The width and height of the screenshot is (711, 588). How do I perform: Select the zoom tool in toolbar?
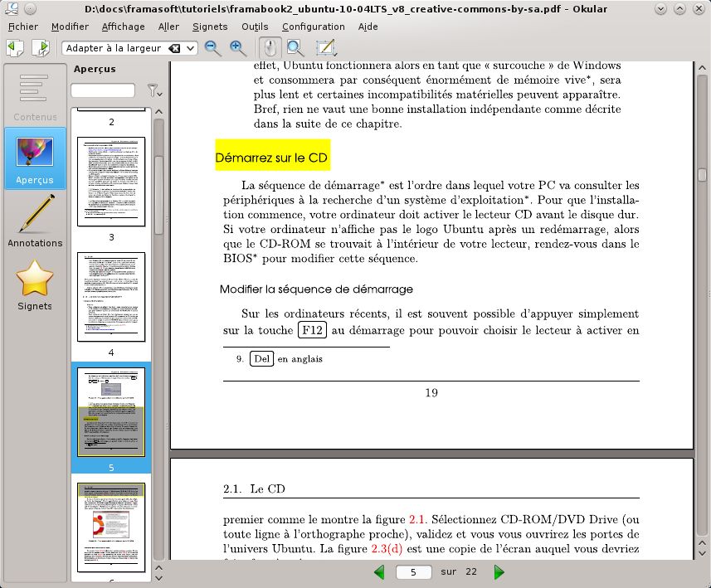295,48
